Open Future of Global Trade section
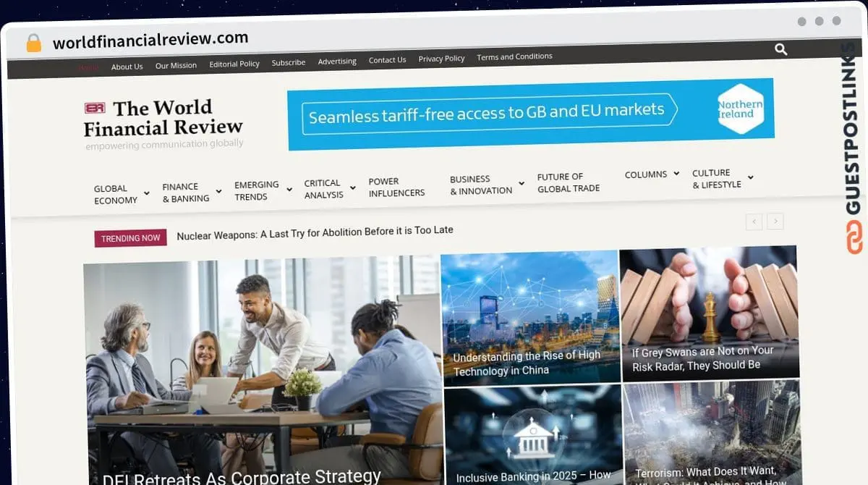 point(569,182)
